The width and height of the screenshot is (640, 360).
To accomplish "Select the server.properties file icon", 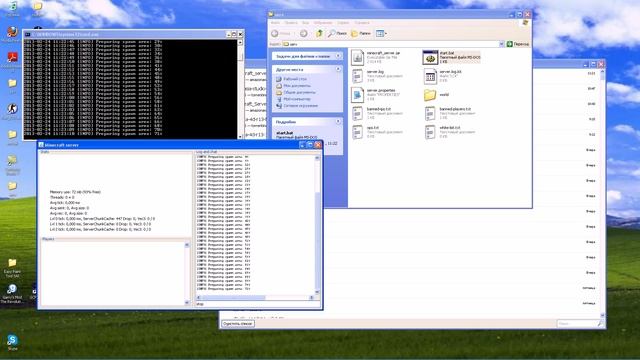I will tap(358, 95).
